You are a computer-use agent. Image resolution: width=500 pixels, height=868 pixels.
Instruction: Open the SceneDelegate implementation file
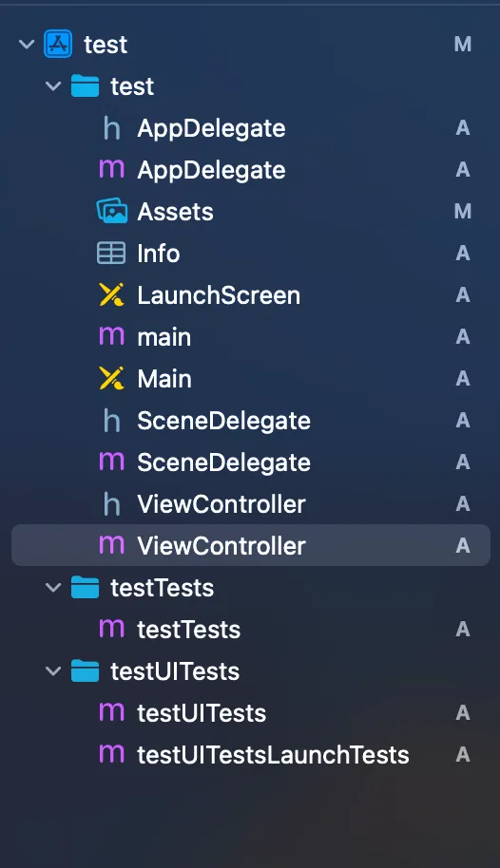pyautogui.click(x=251, y=462)
